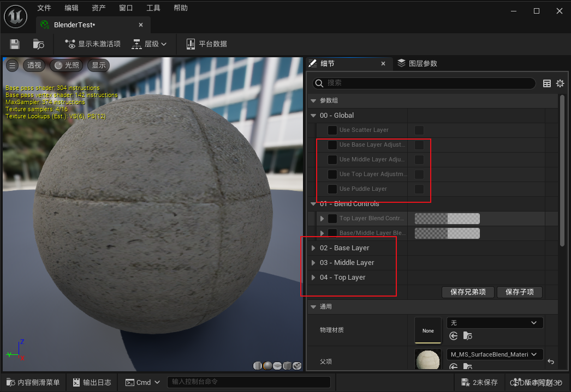Reset 父项 to default value arrow
This screenshot has height=392, width=571.
[x=551, y=361]
